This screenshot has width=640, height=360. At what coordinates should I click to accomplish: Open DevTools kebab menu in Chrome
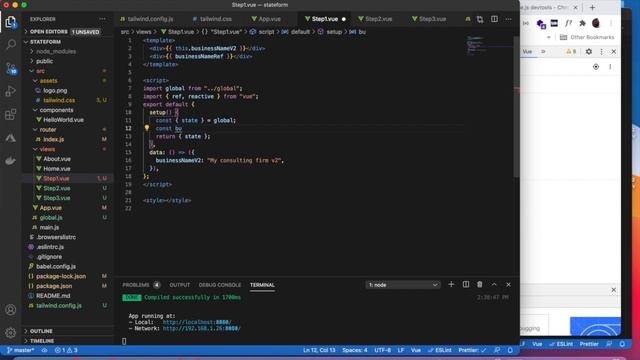point(601,52)
